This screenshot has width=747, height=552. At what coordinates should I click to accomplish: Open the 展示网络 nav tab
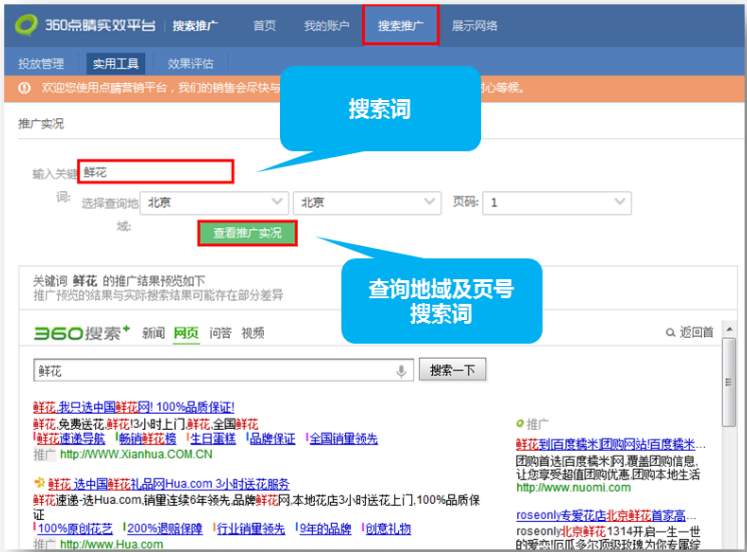(x=474, y=25)
